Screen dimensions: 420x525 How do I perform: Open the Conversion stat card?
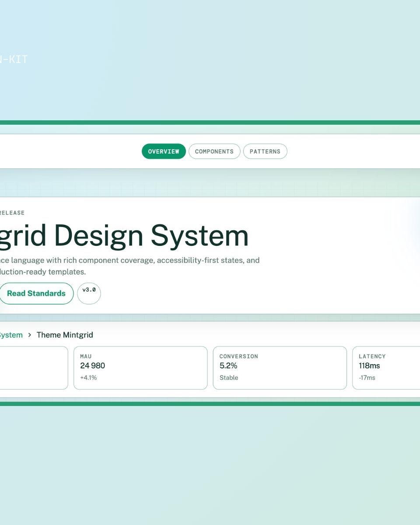point(280,368)
